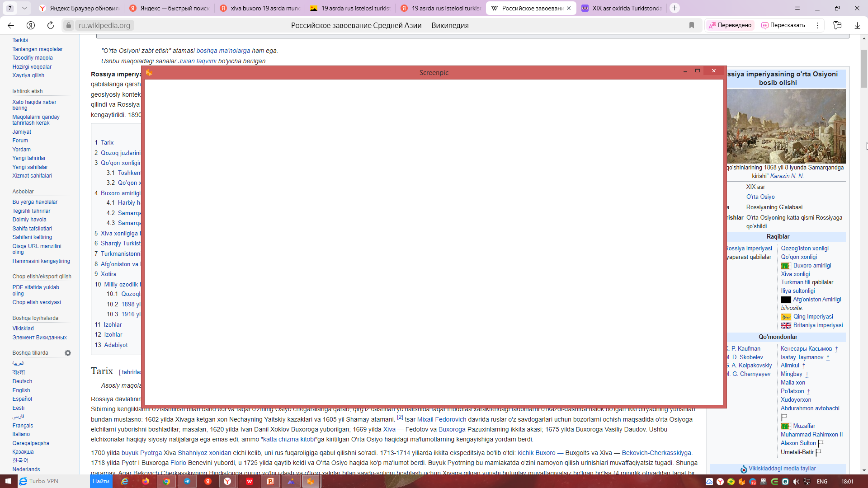Expand the tab list chevron
Screen dimensions: 868x488
(24, 8)
